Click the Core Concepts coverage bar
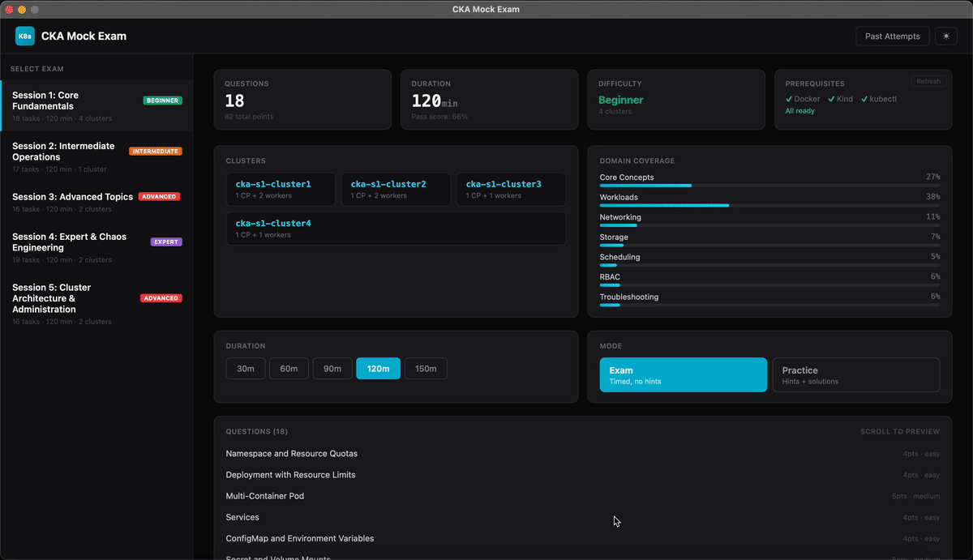The width and height of the screenshot is (973, 560). [x=770, y=186]
